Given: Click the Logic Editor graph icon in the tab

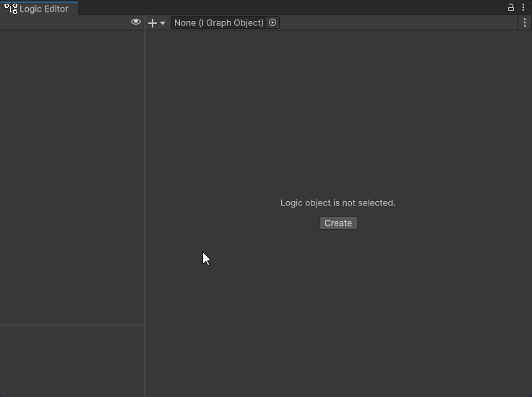Looking at the screenshot, I should [11, 9].
